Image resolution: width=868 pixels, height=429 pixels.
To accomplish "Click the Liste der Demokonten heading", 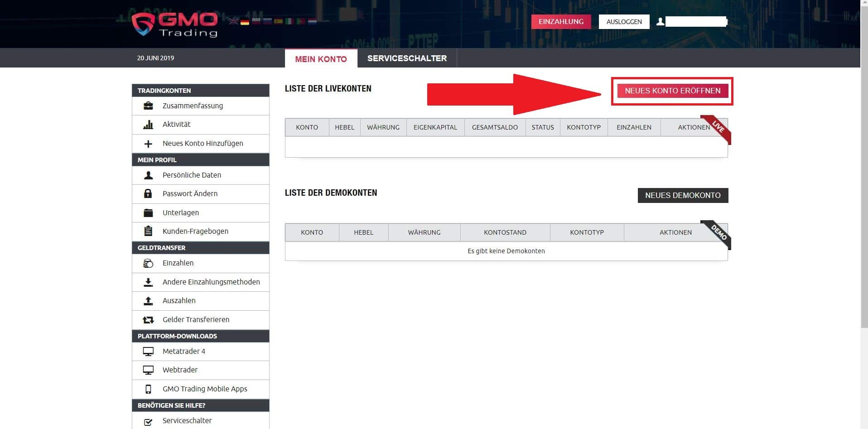I will coord(331,193).
